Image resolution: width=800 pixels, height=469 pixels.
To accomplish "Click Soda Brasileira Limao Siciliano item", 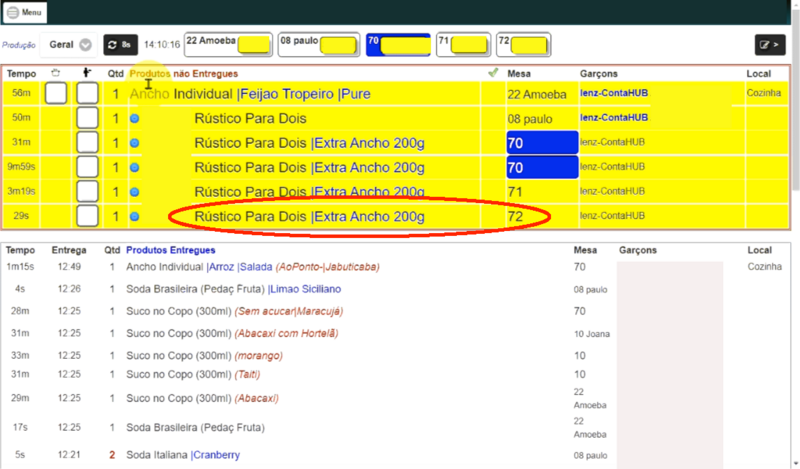I will coord(234,289).
